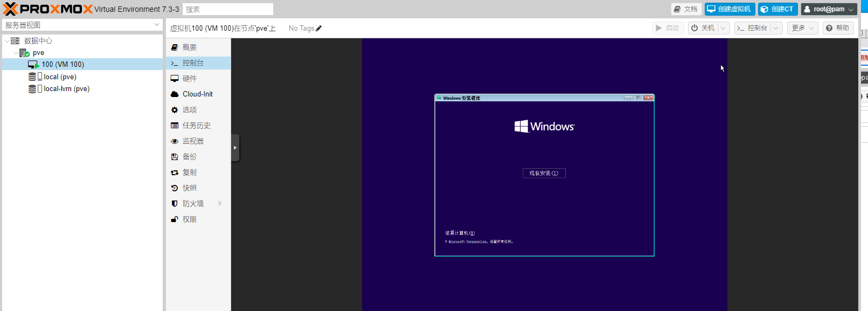
Task: Open the root@pam user menu
Action: coord(829,9)
